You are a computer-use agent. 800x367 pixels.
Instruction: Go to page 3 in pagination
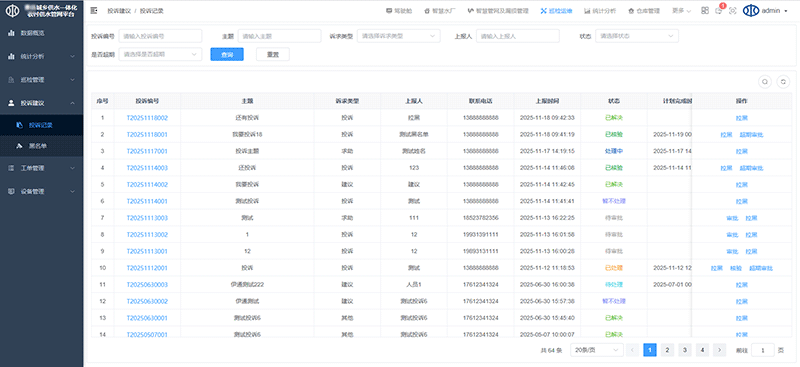685,350
